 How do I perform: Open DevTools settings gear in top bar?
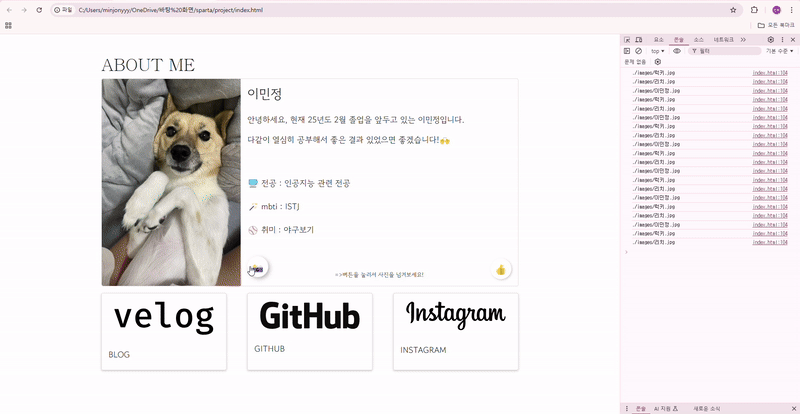(770, 39)
